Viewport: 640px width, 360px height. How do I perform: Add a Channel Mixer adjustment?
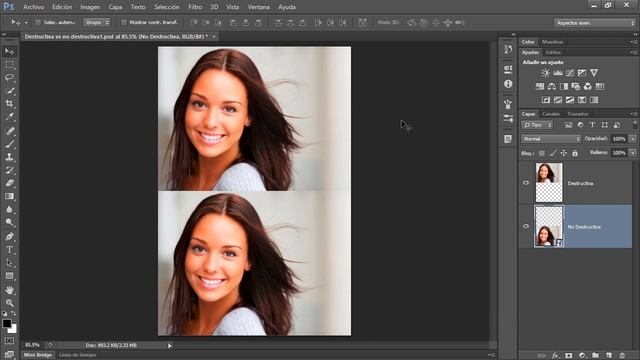pyautogui.click(x=587, y=87)
